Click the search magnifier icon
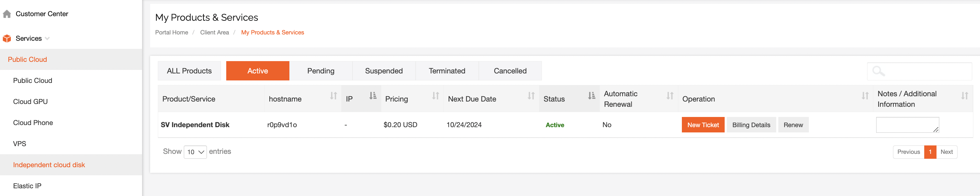 (878, 71)
